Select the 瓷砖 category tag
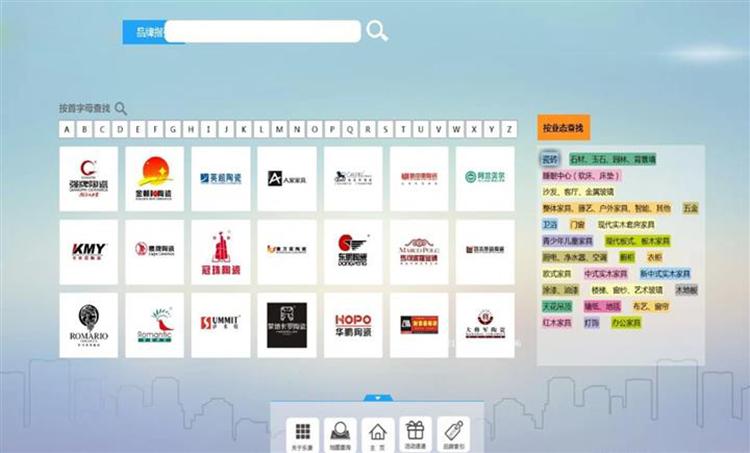Viewport: 750px width, 453px height. pyautogui.click(x=550, y=159)
